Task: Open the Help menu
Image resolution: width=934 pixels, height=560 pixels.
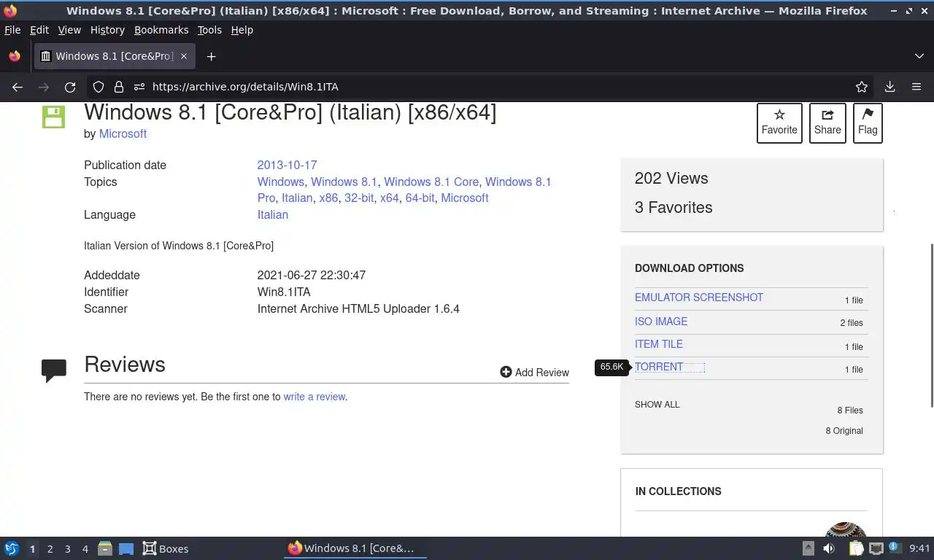Action: point(242,30)
